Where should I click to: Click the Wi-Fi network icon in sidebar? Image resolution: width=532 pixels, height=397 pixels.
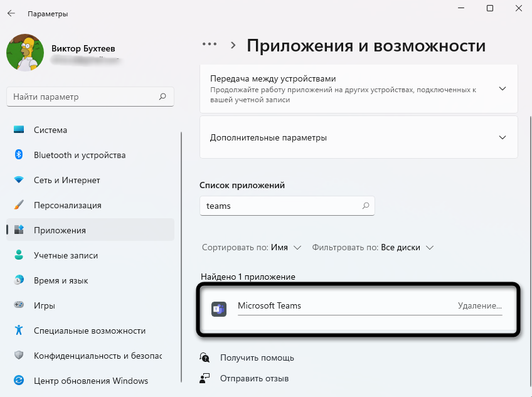[x=19, y=180]
